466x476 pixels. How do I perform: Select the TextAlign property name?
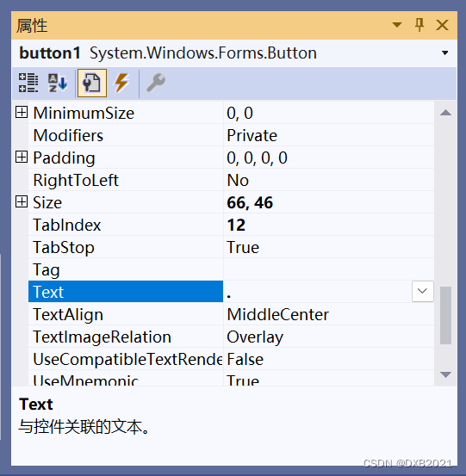tap(68, 314)
